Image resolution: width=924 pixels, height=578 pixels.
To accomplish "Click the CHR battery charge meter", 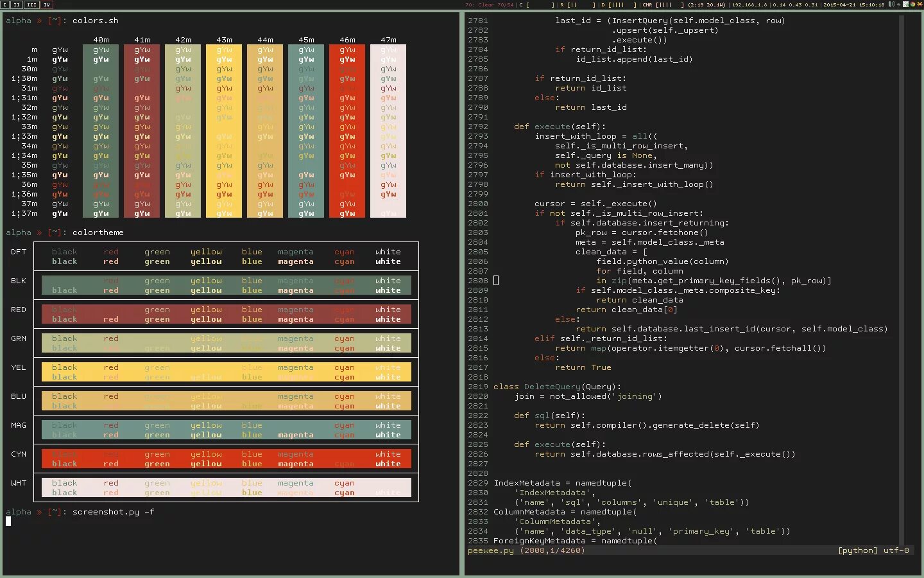I will pyautogui.click(x=663, y=4).
